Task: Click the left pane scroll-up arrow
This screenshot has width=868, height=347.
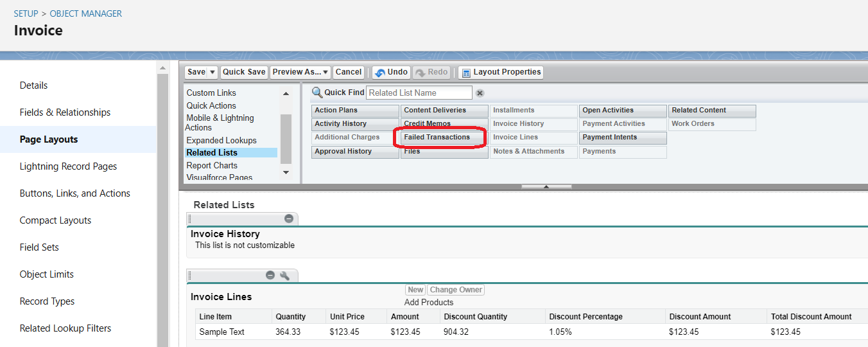Action: coord(286,94)
